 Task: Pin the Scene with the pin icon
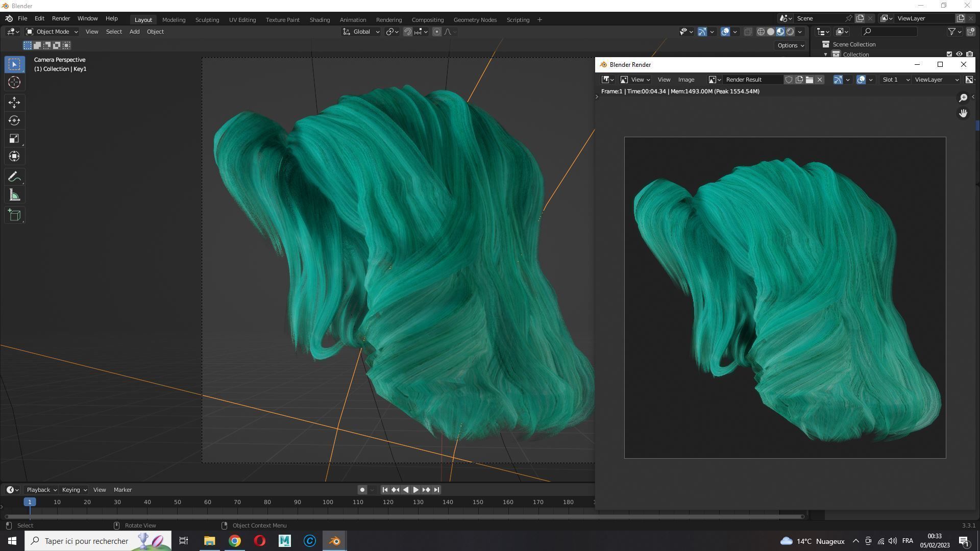(849, 18)
